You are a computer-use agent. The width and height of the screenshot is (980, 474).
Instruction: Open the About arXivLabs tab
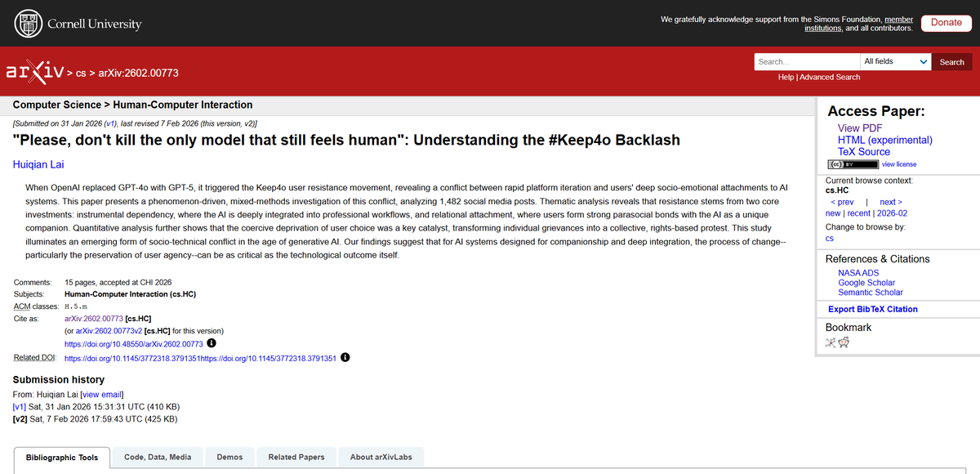381,457
